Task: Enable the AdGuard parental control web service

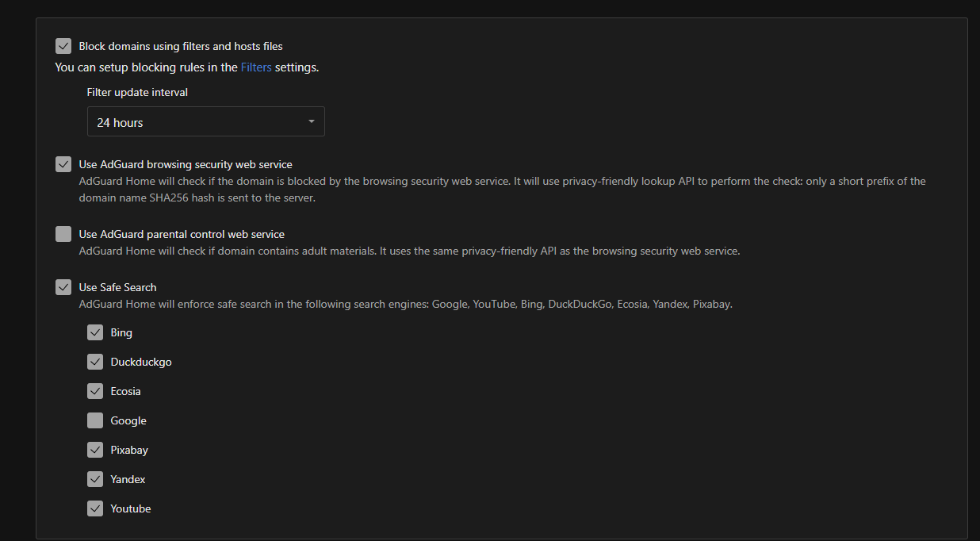Action: click(63, 234)
